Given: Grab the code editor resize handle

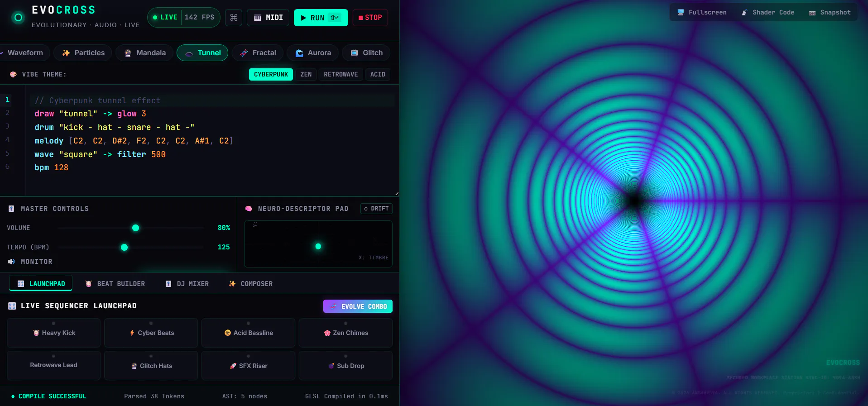Looking at the screenshot, I should click(397, 194).
